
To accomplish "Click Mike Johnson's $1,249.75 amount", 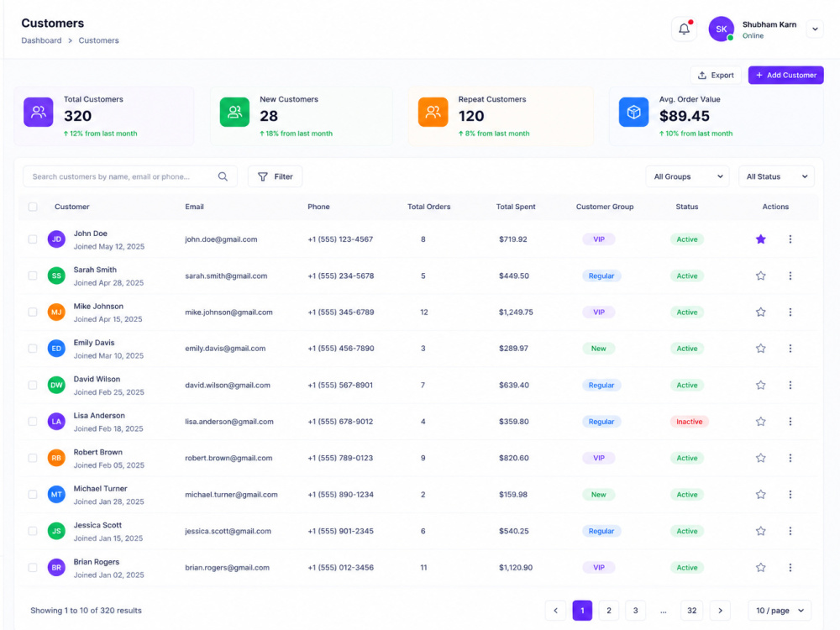I will tap(516, 312).
